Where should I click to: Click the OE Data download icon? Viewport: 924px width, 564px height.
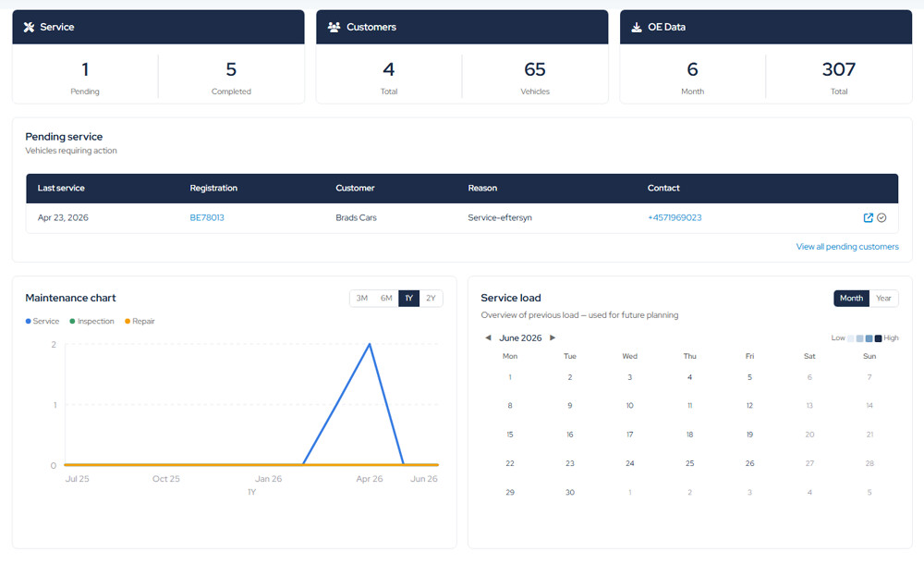point(637,27)
